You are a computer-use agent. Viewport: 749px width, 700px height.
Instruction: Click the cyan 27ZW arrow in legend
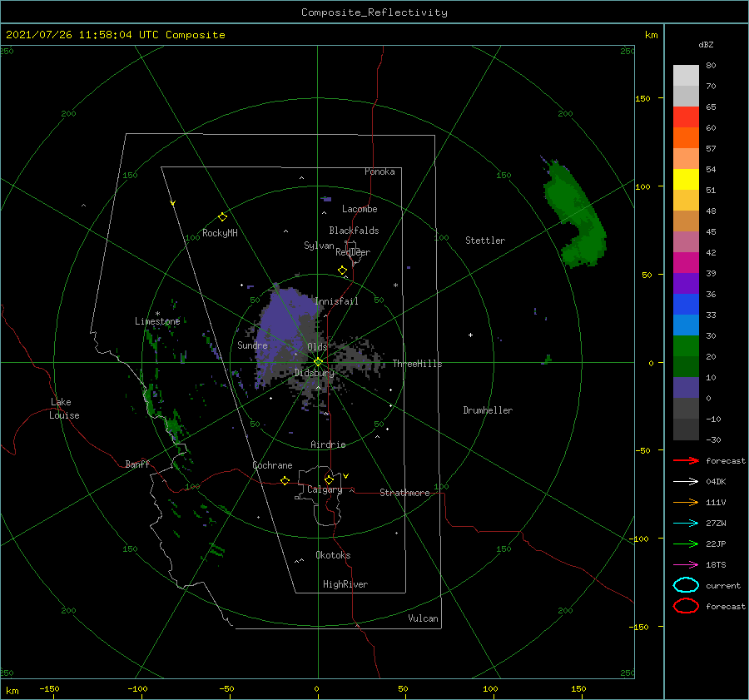click(686, 524)
